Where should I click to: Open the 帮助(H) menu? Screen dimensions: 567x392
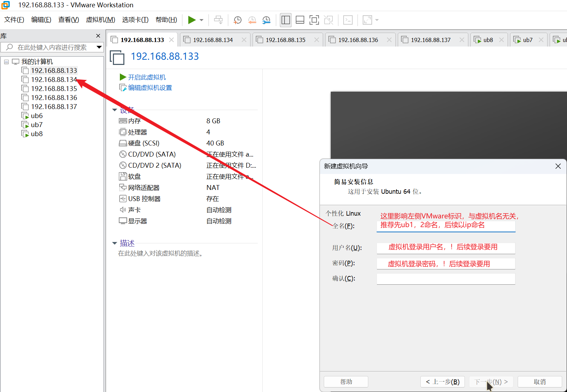coord(166,20)
